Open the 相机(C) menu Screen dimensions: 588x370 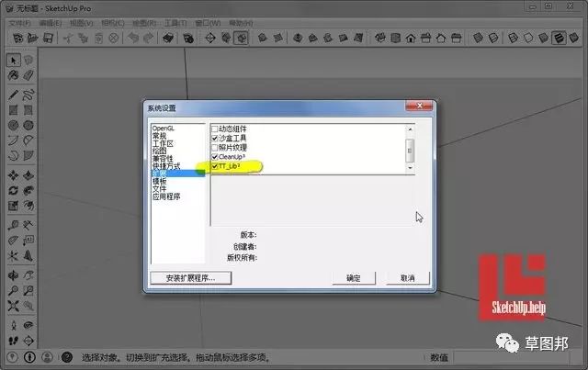click(113, 23)
